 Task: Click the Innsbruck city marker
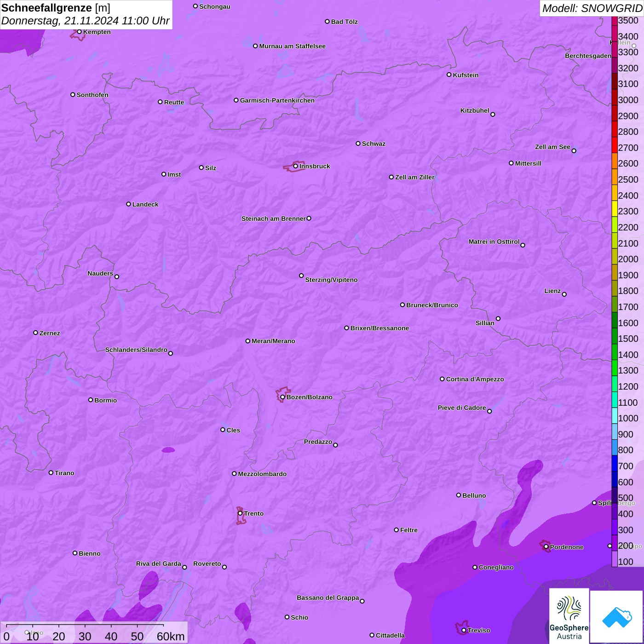pos(296,166)
